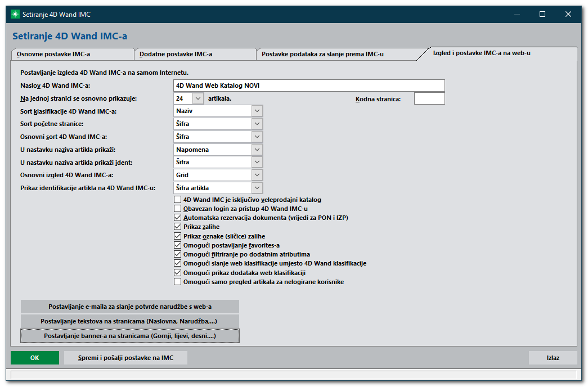Expand the 'Napomena' combo box
Screen dimensions: 588x387
click(257, 150)
